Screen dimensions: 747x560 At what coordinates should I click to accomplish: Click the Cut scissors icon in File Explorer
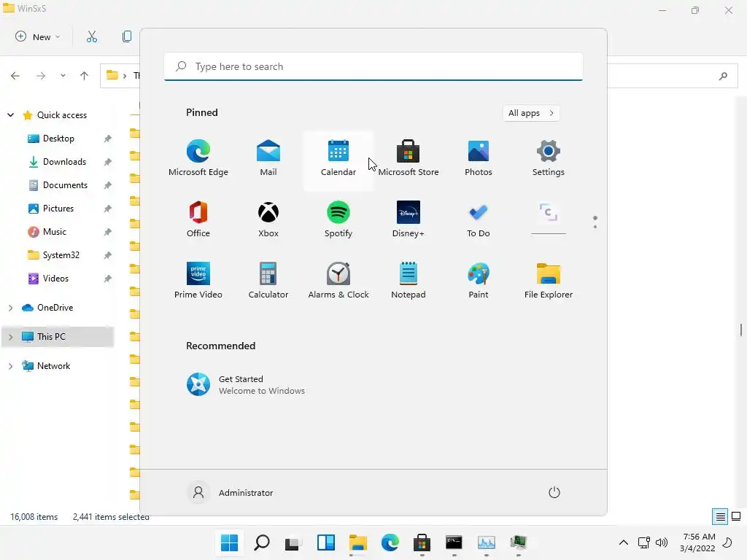91,36
